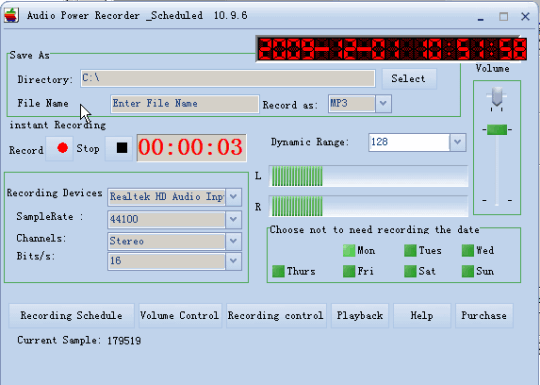Toggle the Sun checkbox
This screenshot has height=385, width=540.
pos(468,271)
